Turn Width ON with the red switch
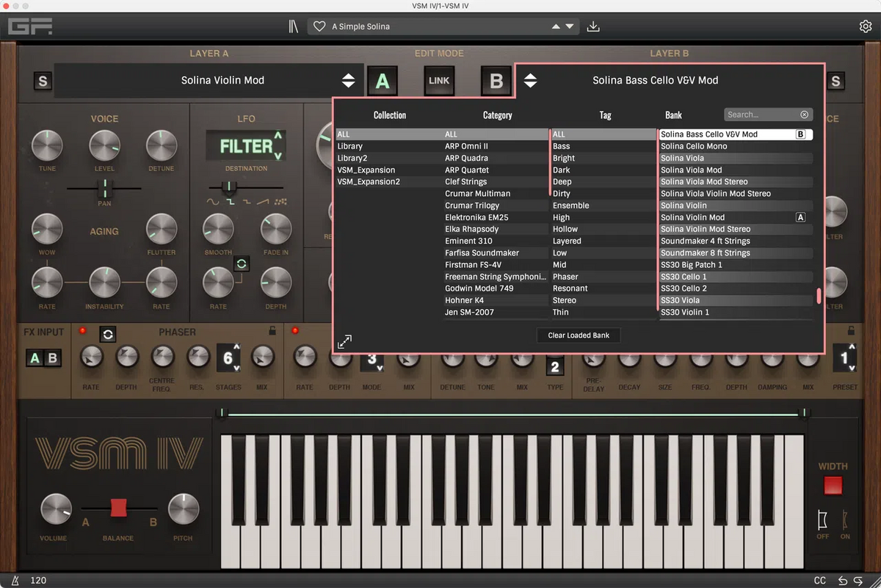881x588 pixels. [x=832, y=484]
